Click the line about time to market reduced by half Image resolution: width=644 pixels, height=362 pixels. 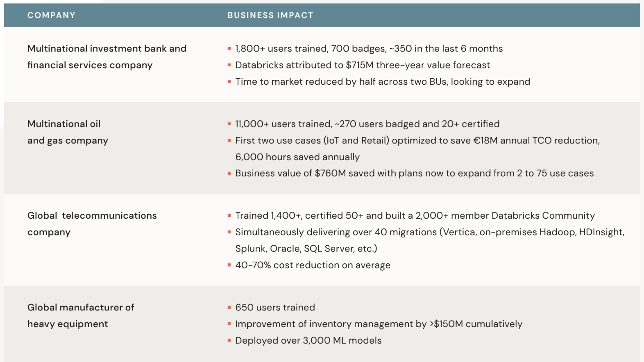click(x=382, y=81)
